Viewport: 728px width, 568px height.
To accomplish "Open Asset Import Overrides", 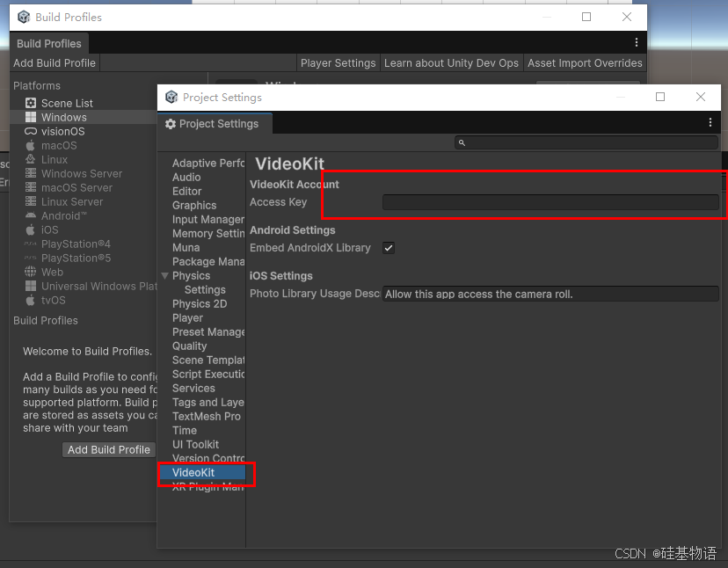I will [585, 63].
